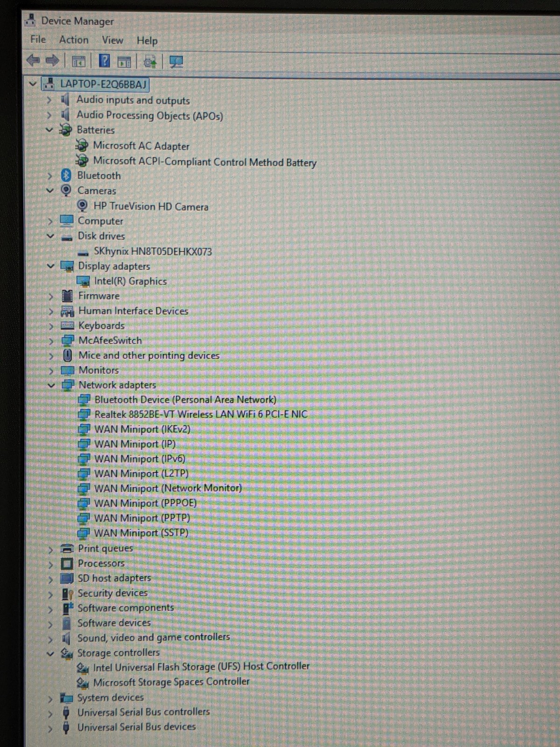Click the Batteries category icon

click(x=66, y=130)
